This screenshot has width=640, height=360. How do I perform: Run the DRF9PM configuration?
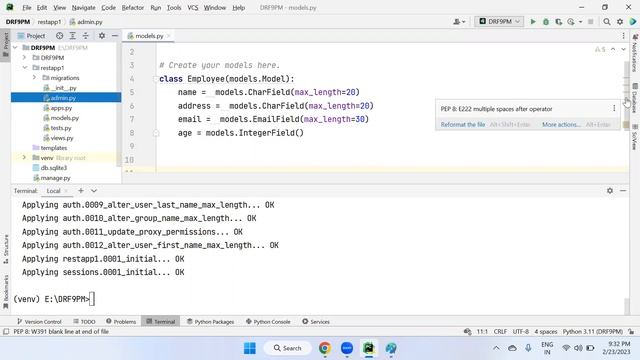coord(533,22)
